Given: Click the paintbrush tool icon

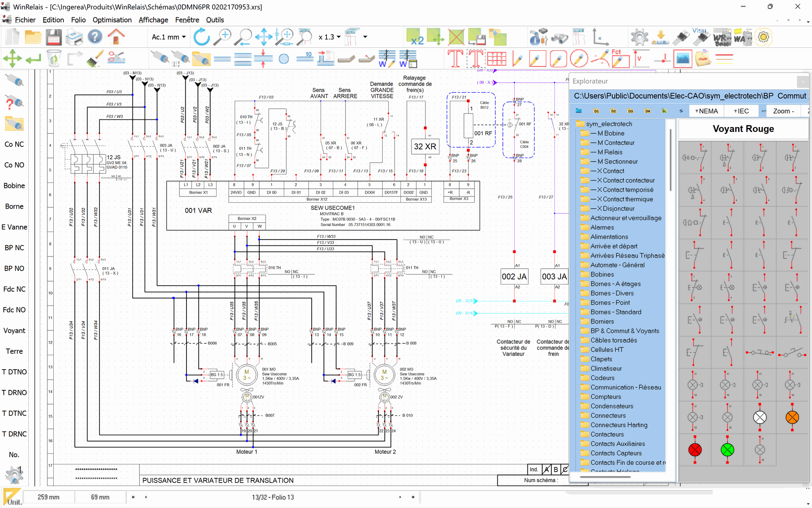Looking at the screenshot, I should click(95, 58).
